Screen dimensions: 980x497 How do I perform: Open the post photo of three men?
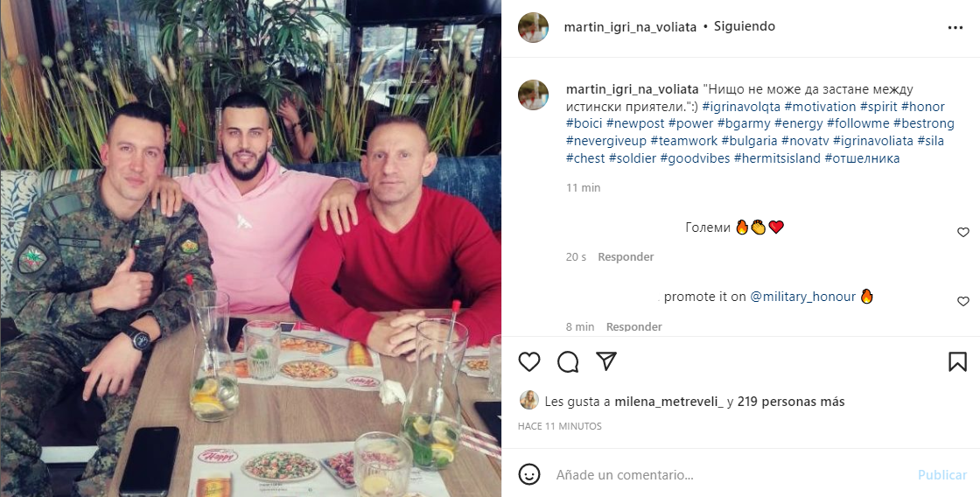(x=250, y=248)
